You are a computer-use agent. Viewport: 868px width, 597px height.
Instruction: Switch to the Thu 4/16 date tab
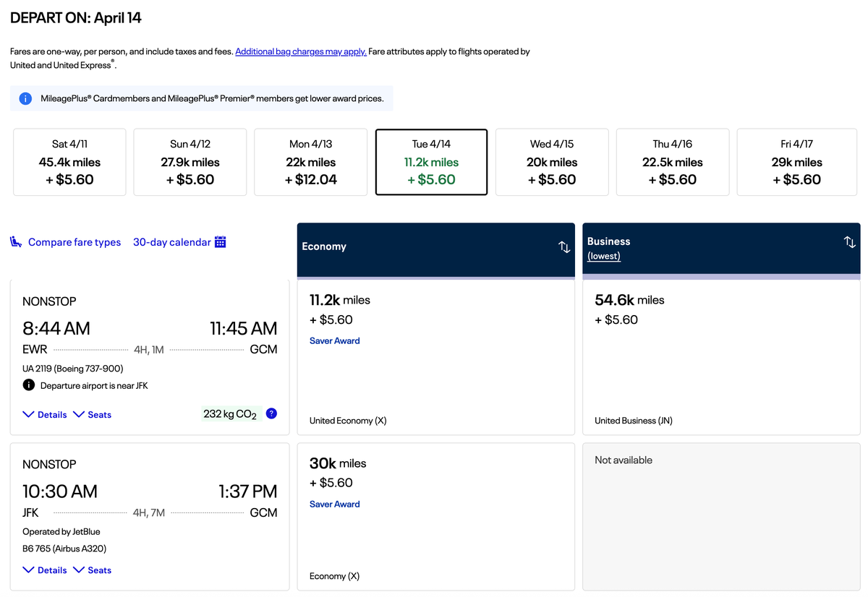(672, 161)
